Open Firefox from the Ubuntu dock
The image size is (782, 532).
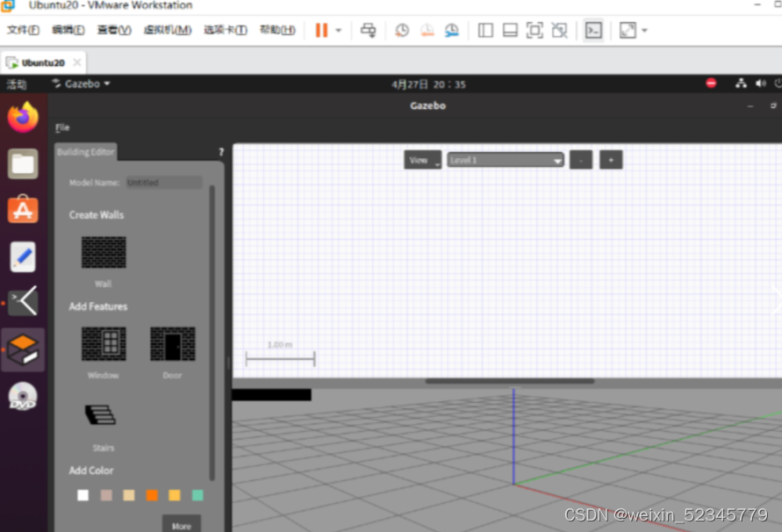(23, 118)
